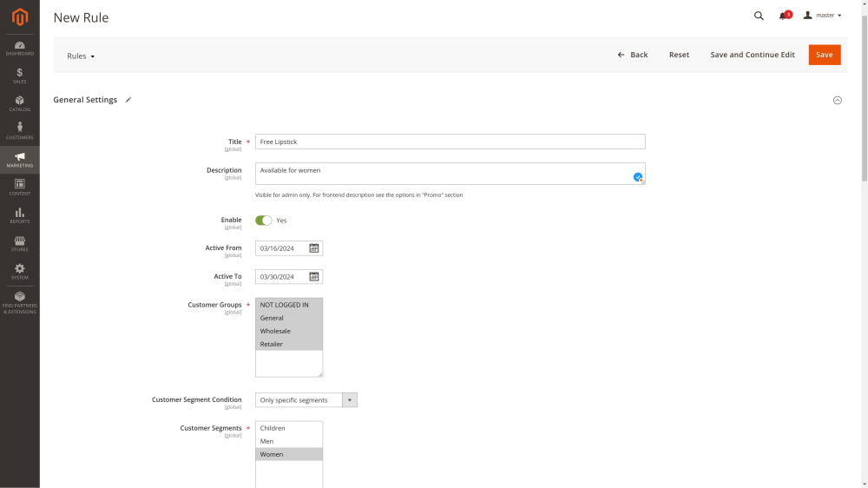868x488 pixels.
Task: Go Back to the rules list
Action: click(x=633, y=55)
